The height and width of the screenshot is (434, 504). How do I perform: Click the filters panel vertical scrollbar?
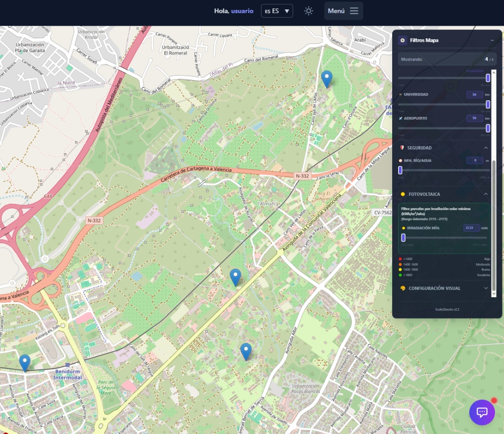[494, 224]
